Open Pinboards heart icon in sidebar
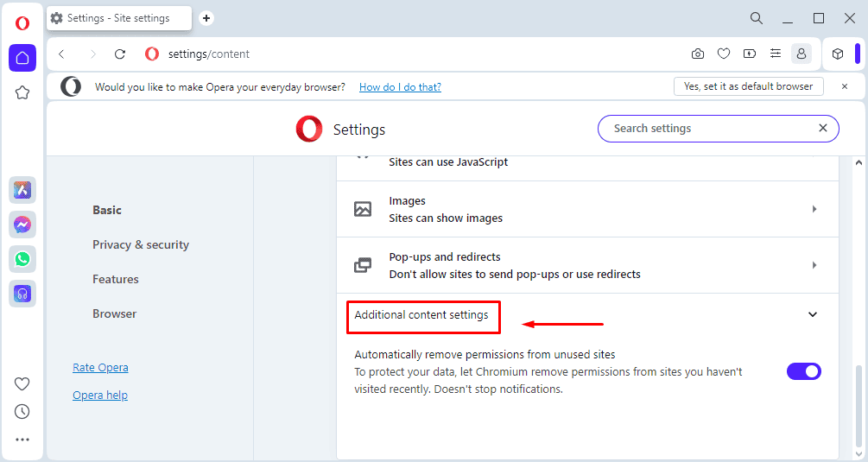868x462 pixels. (22, 383)
